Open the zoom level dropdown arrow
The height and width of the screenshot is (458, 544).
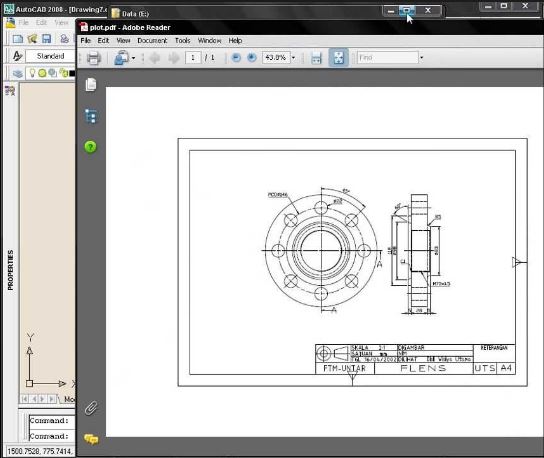click(x=294, y=58)
